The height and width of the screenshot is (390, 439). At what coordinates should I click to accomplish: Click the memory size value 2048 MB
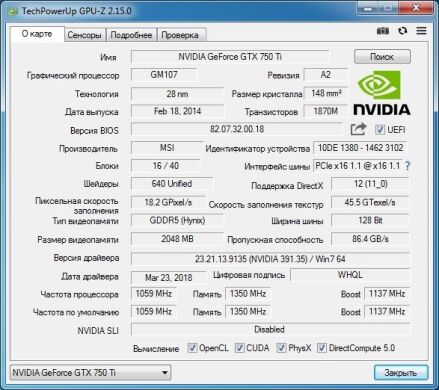[177, 239]
